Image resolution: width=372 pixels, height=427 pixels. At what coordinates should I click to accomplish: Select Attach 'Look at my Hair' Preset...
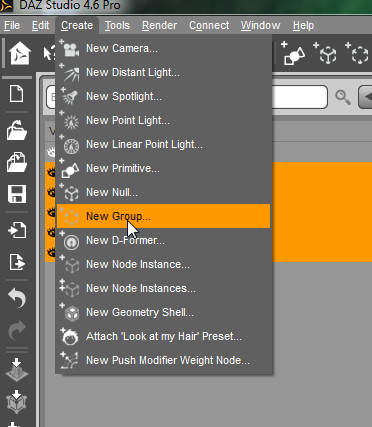point(163,336)
